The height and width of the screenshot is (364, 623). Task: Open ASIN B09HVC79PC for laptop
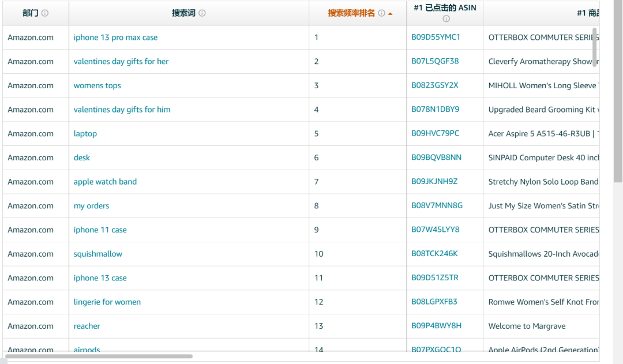[x=435, y=133]
